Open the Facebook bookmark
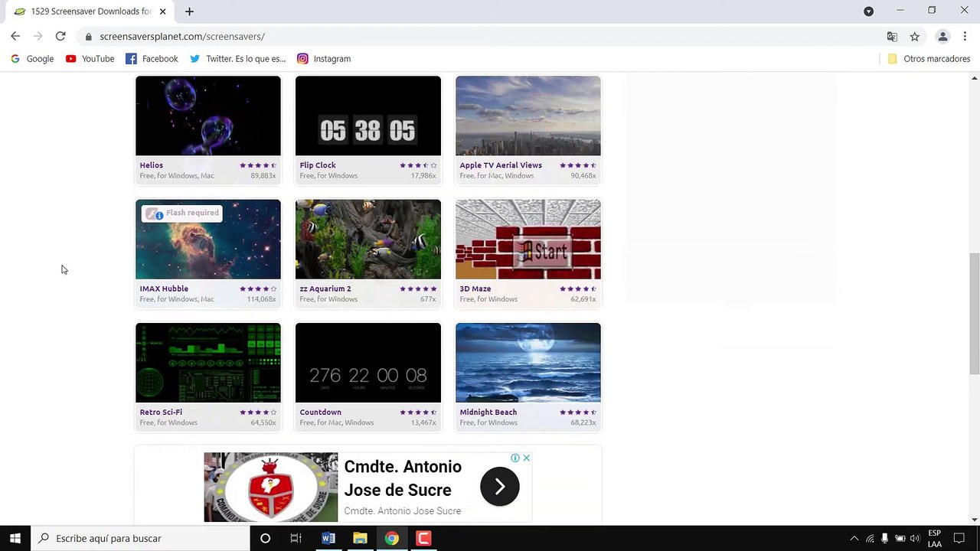The height and width of the screenshot is (551, 980). coord(152,59)
